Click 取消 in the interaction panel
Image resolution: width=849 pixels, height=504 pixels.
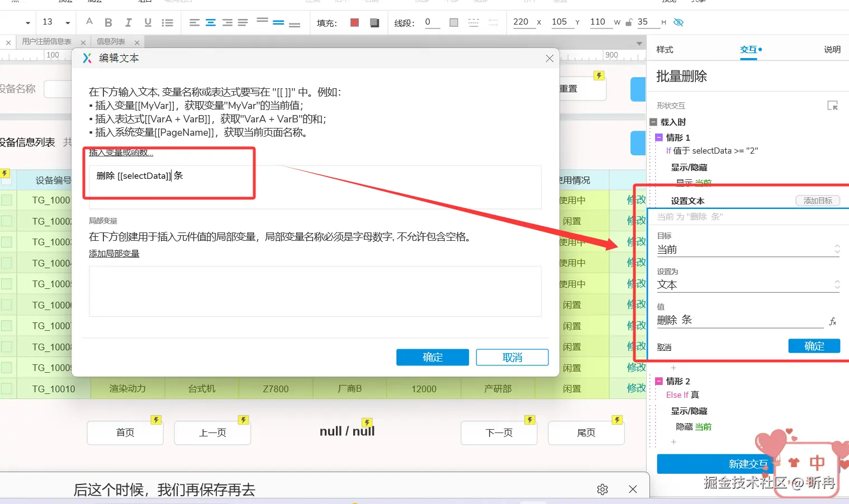[x=664, y=348]
